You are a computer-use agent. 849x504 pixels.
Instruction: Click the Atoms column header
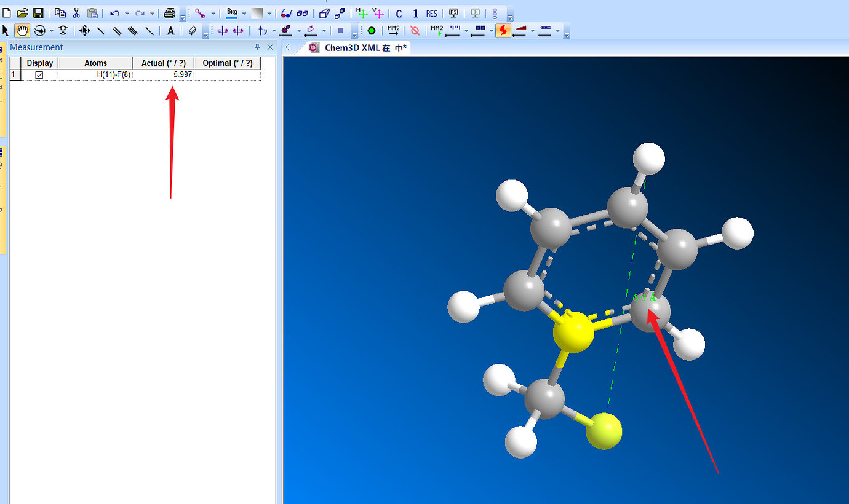(x=95, y=63)
